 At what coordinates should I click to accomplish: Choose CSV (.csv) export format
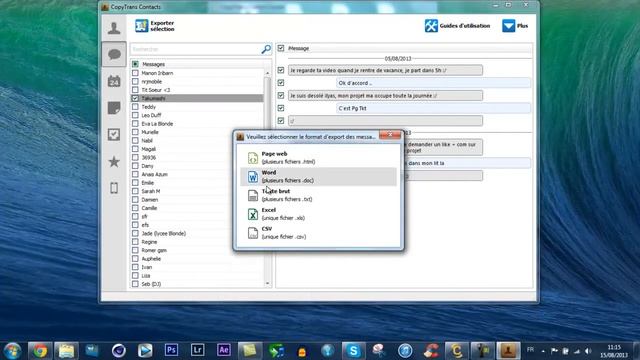coord(318,233)
